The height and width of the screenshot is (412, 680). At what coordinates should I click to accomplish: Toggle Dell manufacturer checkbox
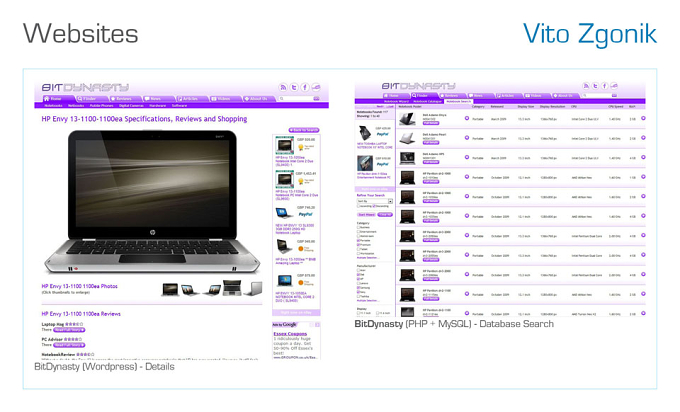click(x=358, y=275)
